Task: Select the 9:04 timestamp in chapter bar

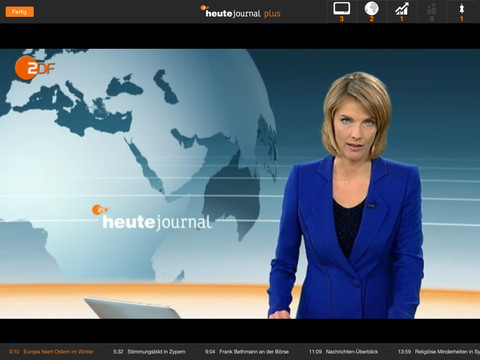Action: click(x=210, y=352)
